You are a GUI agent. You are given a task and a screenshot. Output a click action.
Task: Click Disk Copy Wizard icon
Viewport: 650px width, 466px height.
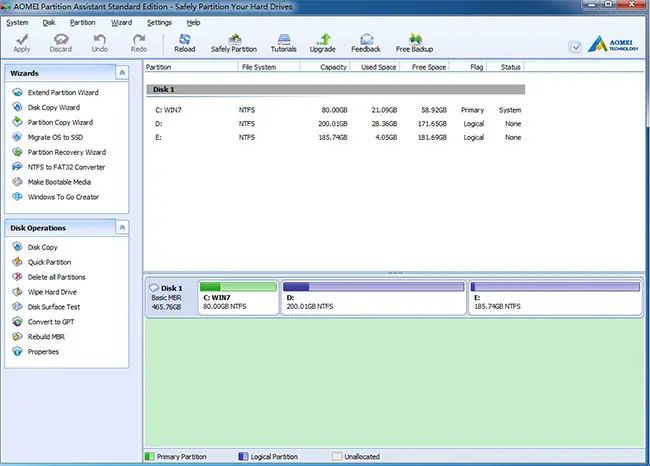[x=17, y=107]
